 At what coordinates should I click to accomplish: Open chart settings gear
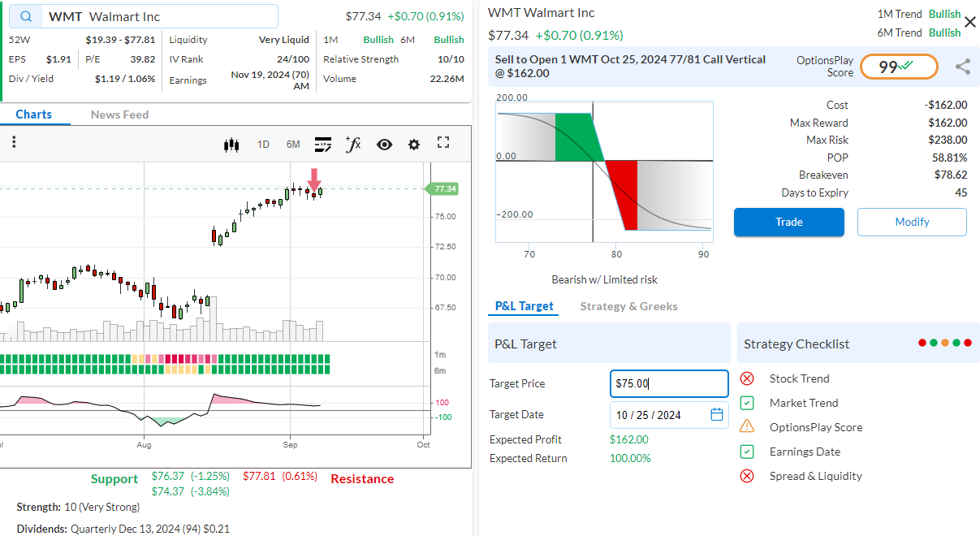click(414, 145)
